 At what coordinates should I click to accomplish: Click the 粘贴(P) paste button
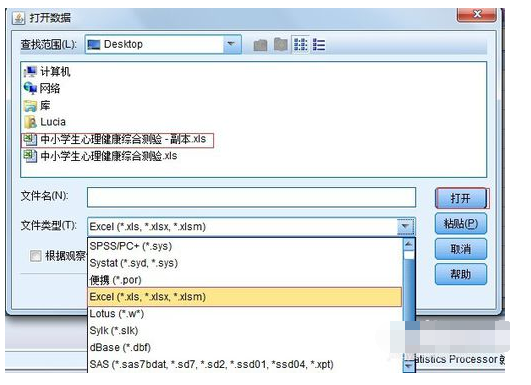pyautogui.click(x=461, y=223)
